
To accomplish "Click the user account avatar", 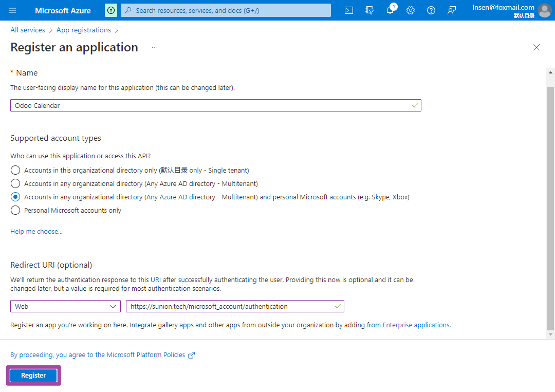I will coord(544,10).
